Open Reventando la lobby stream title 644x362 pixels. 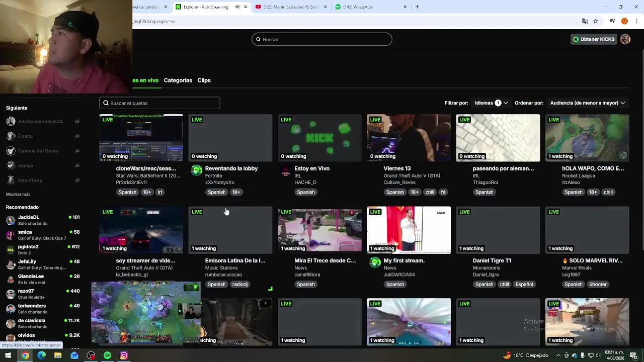231,168
